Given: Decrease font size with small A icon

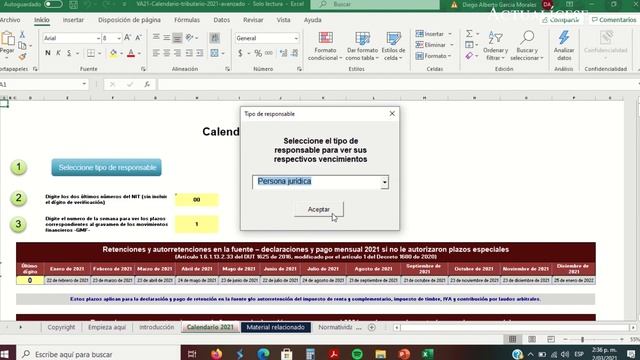Looking at the screenshot, I should pyautogui.click(x=138, y=38).
